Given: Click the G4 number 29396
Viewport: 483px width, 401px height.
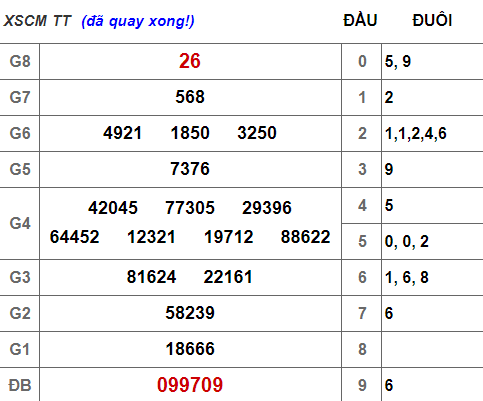Looking at the screenshot, I should (267, 208).
